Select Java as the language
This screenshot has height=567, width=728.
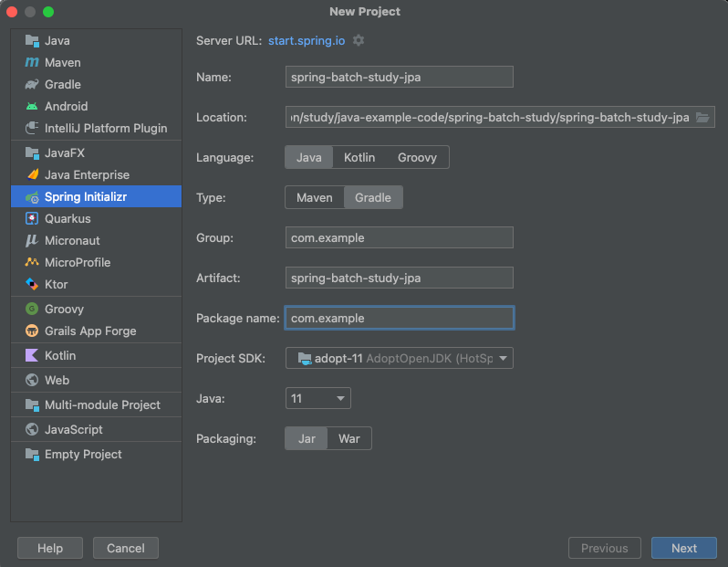pos(309,157)
